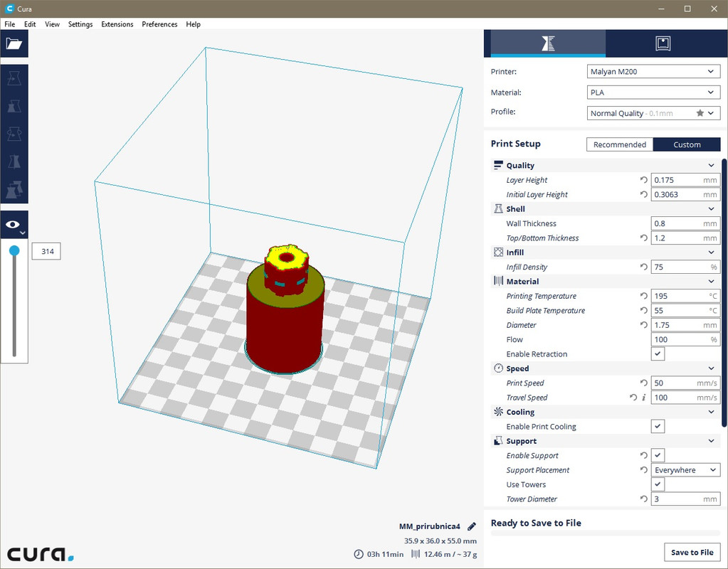728x569 pixels.
Task: Select the Mirror tool in left toolbar
Action: pyautogui.click(x=14, y=162)
